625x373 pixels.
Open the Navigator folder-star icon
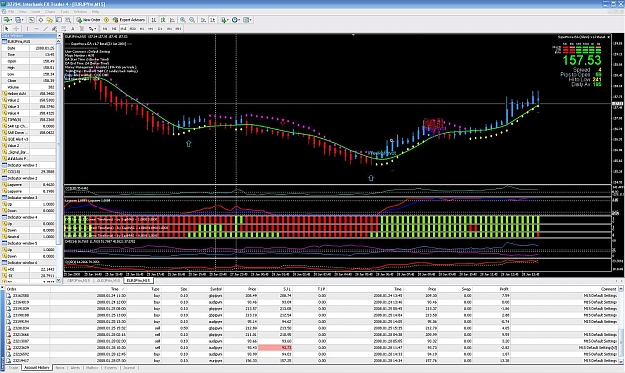click(49, 20)
